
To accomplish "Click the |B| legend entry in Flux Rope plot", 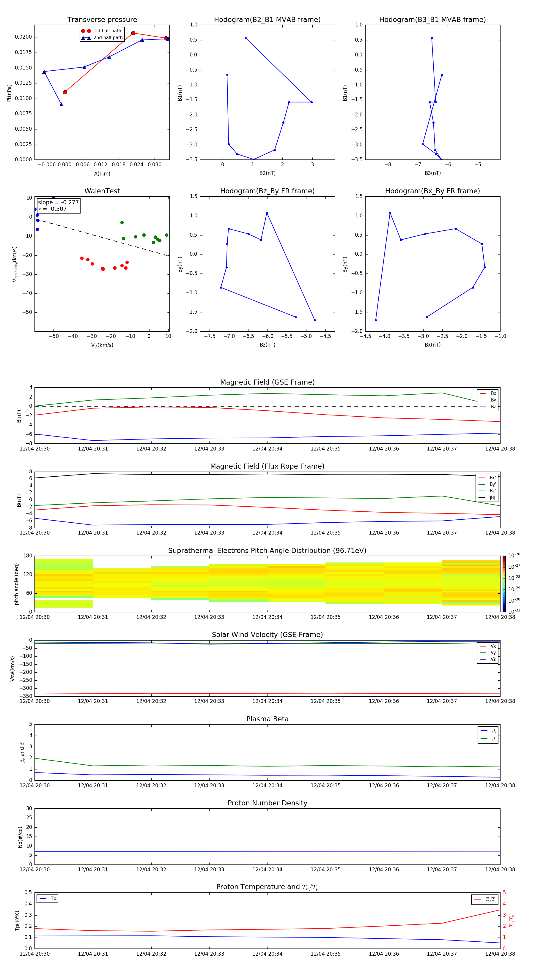I will tap(487, 498).
